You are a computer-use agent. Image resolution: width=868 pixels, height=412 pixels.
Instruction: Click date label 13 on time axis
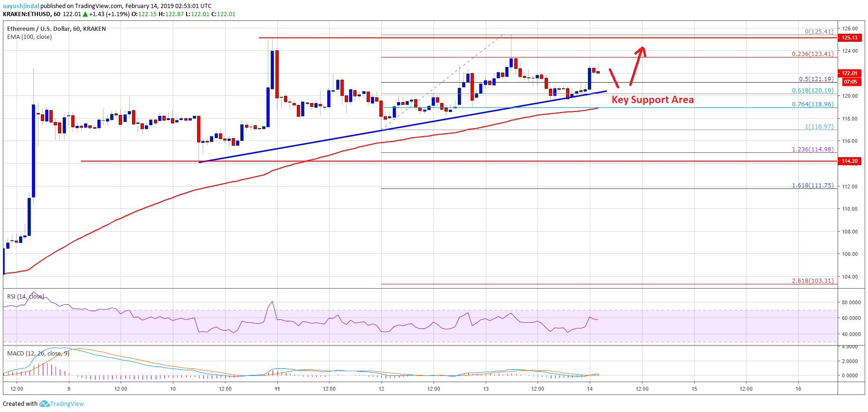coord(486,389)
